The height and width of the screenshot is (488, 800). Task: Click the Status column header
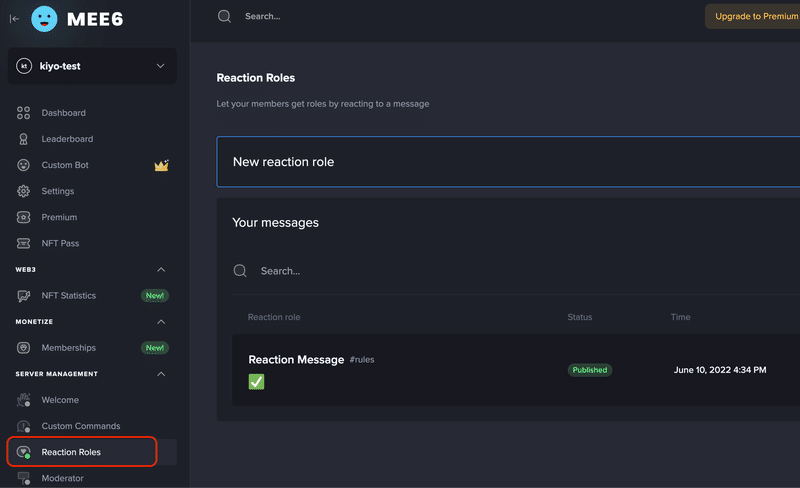point(580,317)
